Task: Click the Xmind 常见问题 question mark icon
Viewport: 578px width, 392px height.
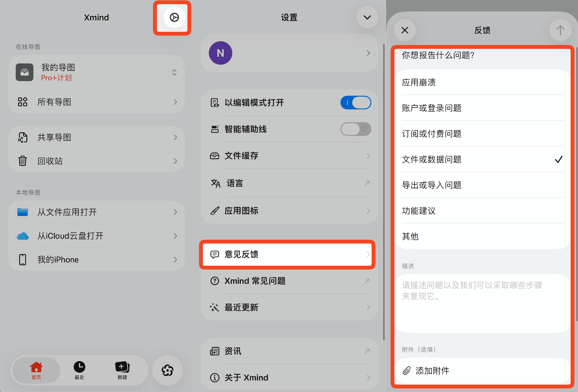Action: [214, 281]
